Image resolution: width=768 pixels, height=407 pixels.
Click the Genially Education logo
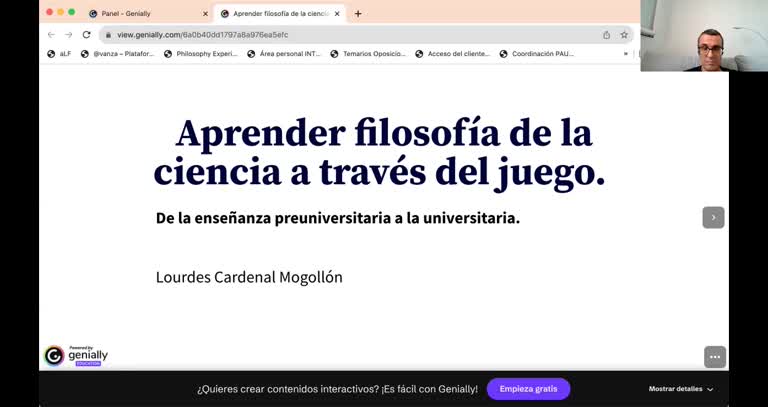pyautogui.click(x=76, y=356)
